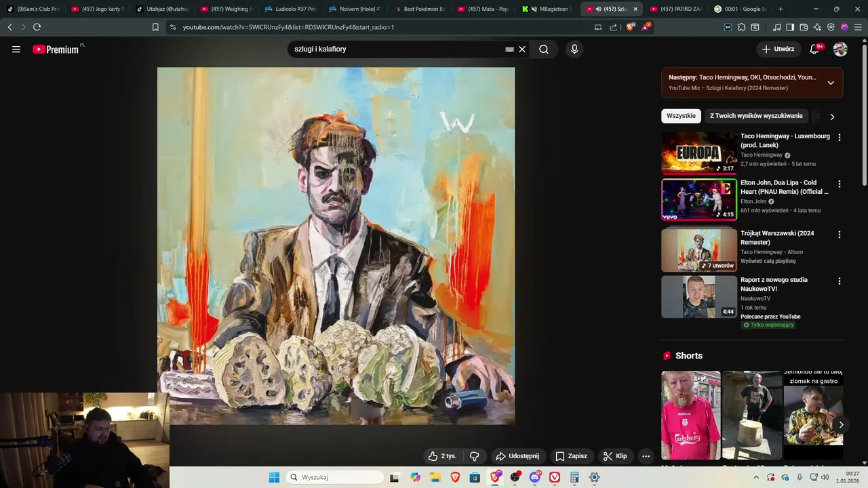Open YouTube notifications bell
Viewport: 868px width, 488px height.
coord(815,49)
